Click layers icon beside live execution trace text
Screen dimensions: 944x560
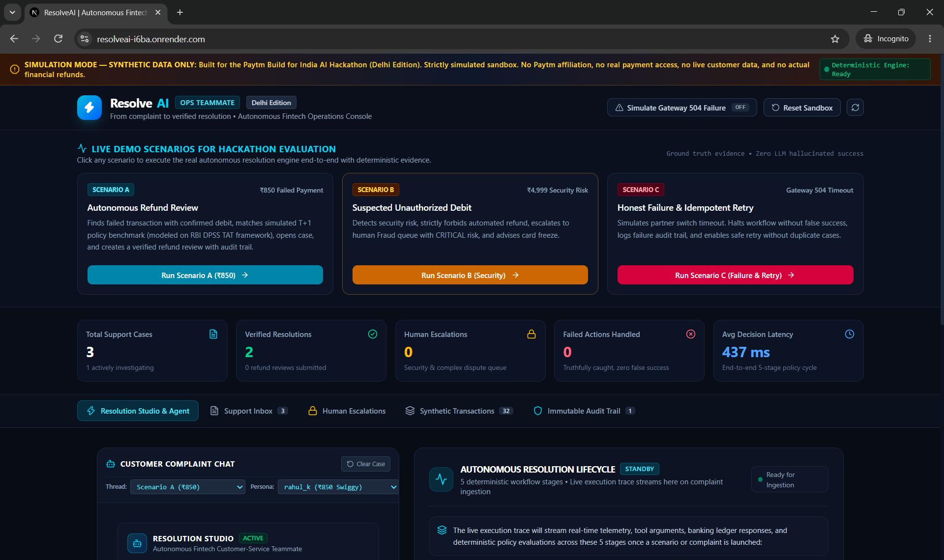click(442, 530)
